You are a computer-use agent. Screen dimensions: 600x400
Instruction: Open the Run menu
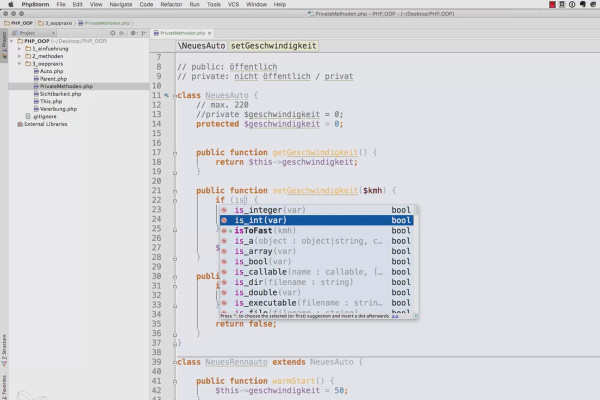tap(194, 5)
